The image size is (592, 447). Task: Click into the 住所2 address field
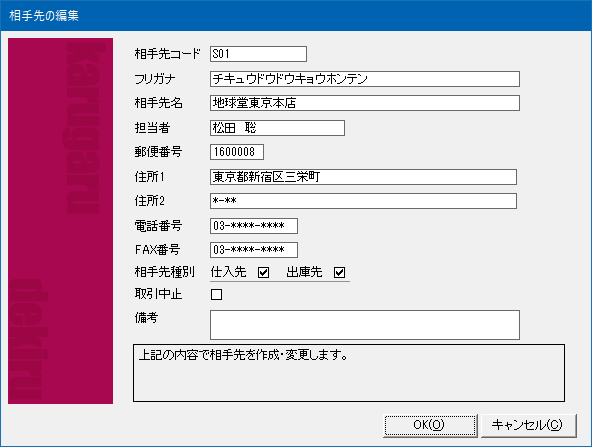coord(363,201)
